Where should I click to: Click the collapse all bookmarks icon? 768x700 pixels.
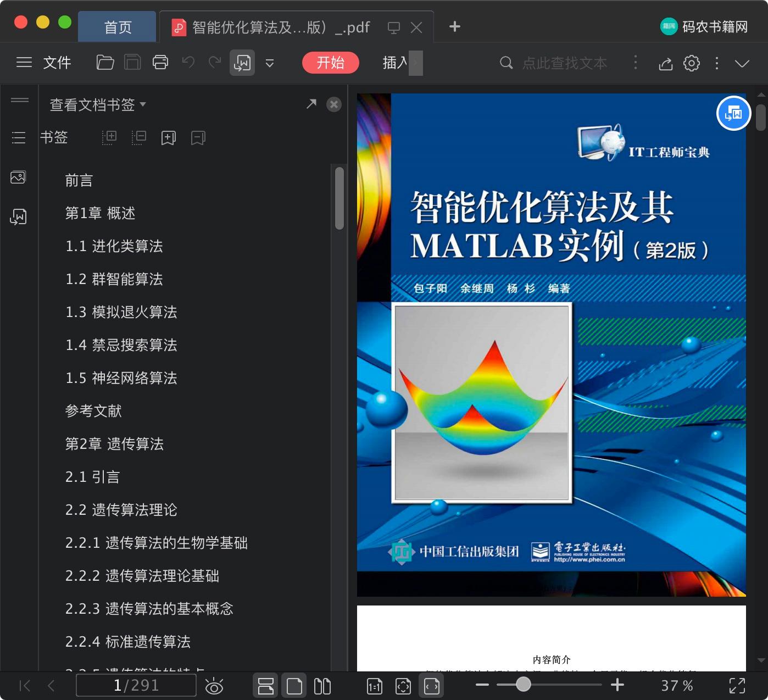139,137
